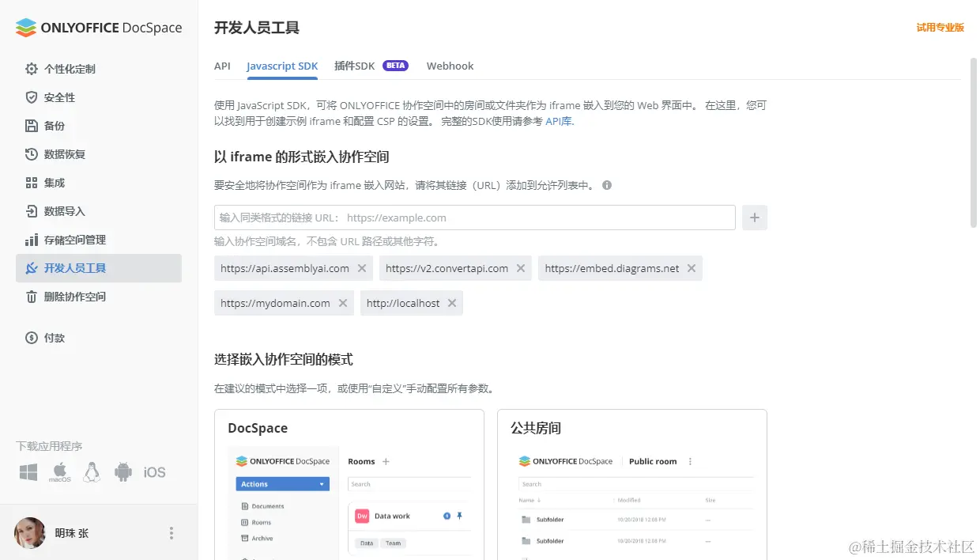Viewport: 980px width, 560px height.
Task: Remove https://mydomain.com from the list
Action: pyautogui.click(x=343, y=303)
